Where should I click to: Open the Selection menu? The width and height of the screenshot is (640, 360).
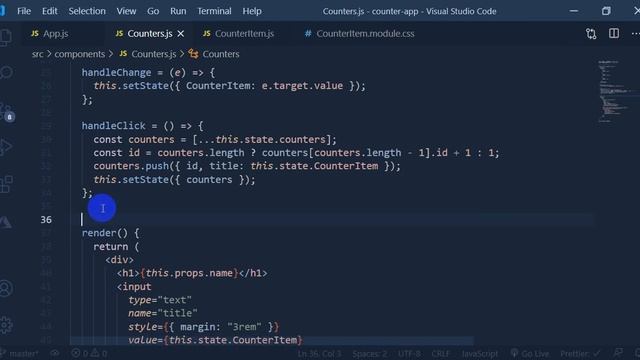[87, 11]
